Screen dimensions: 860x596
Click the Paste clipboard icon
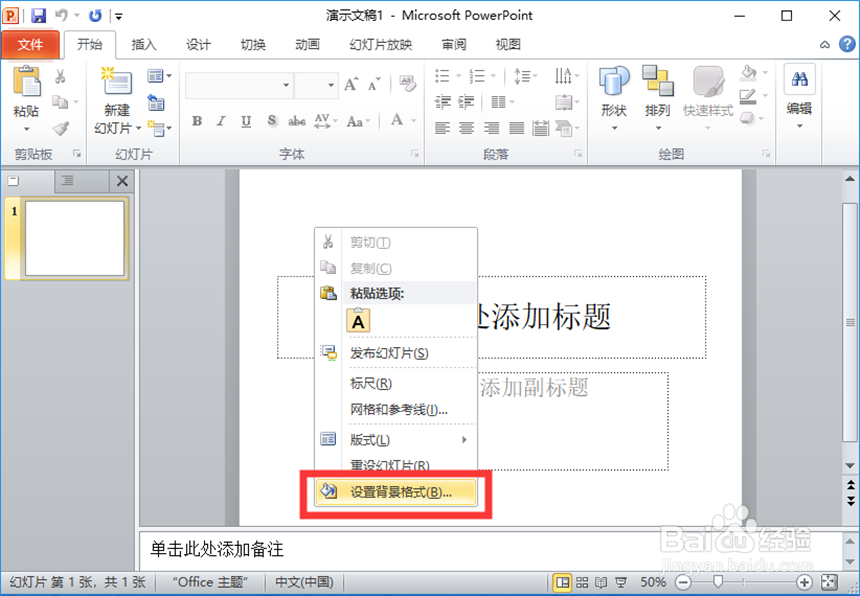coord(26,81)
